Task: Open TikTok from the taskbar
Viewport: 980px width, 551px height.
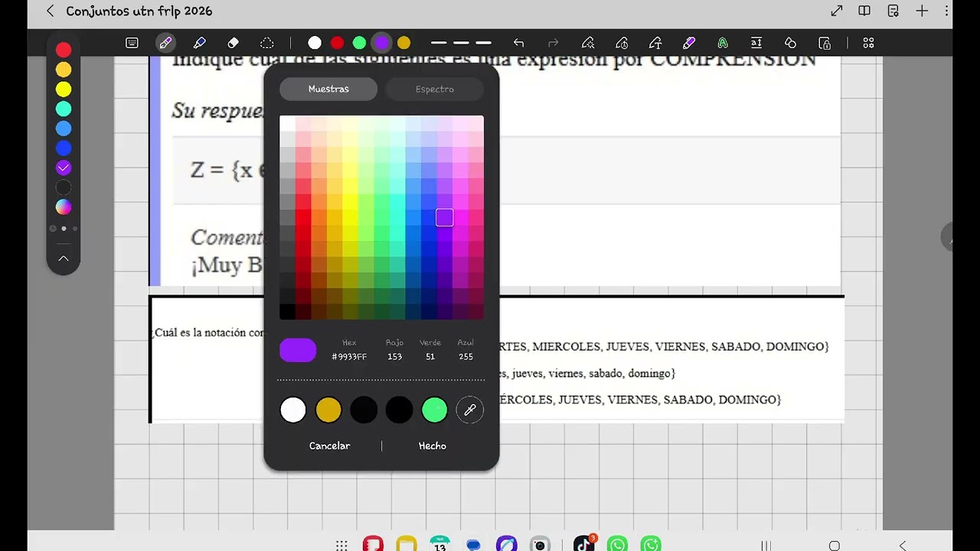Action: point(583,544)
